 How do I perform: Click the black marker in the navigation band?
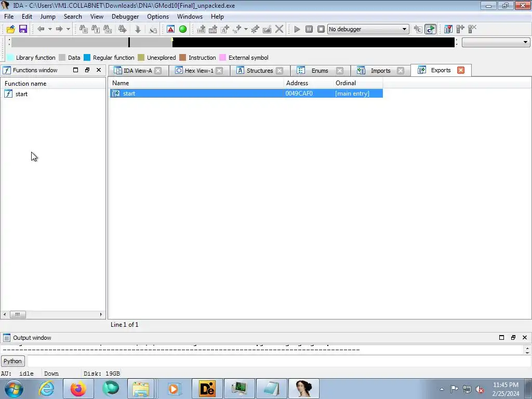[129, 43]
